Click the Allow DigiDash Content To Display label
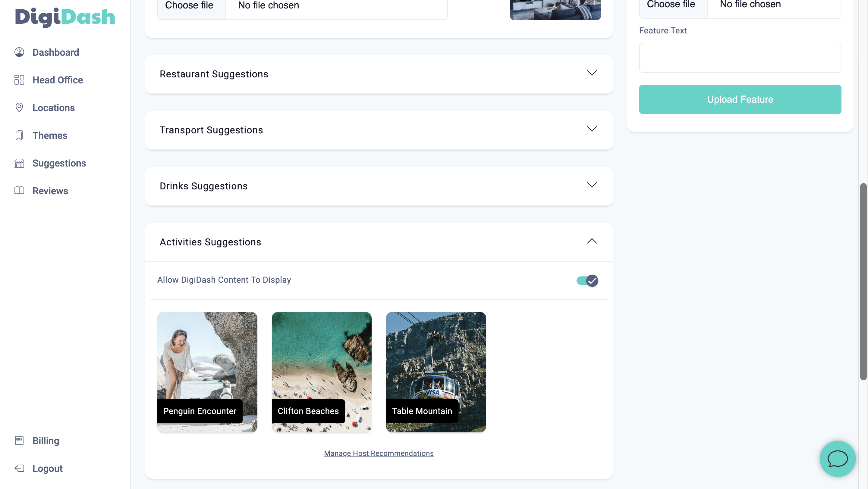The image size is (868, 489). 224,280
